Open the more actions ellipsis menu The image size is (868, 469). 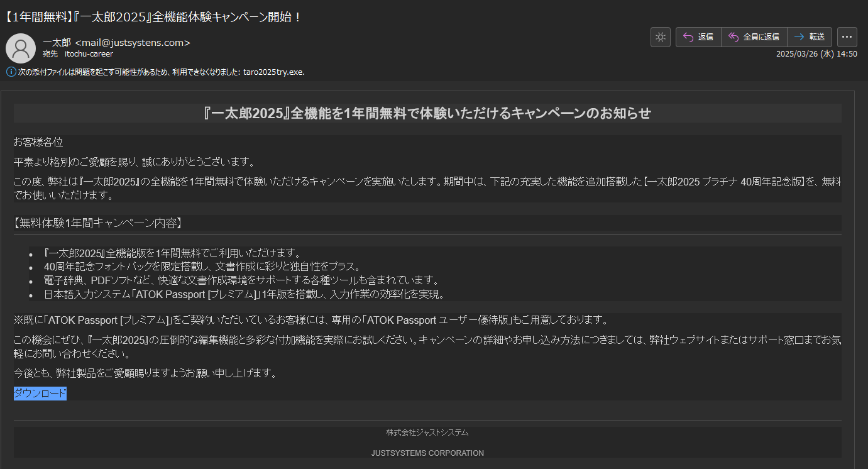(x=847, y=37)
